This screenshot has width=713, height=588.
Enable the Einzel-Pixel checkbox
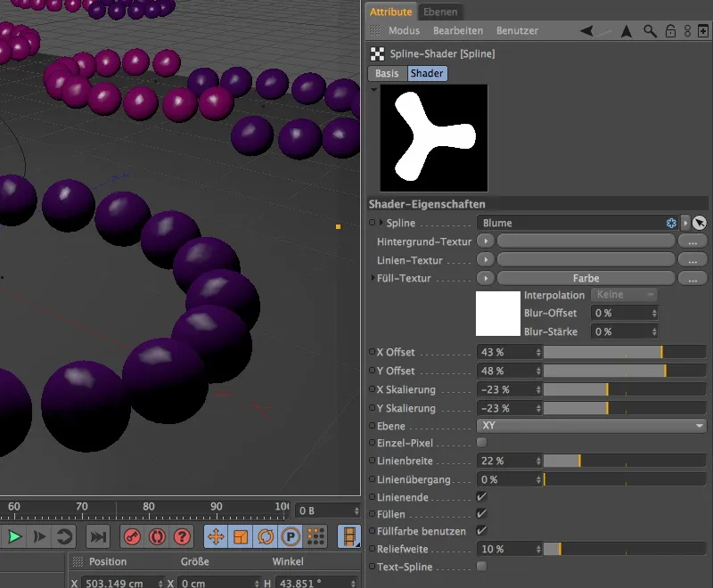pyautogui.click(x=482, y=443)
